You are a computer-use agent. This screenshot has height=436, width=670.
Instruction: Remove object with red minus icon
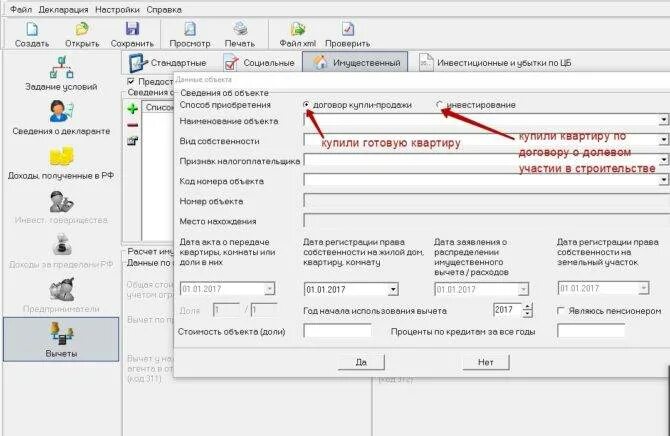(x=132, y=125)
